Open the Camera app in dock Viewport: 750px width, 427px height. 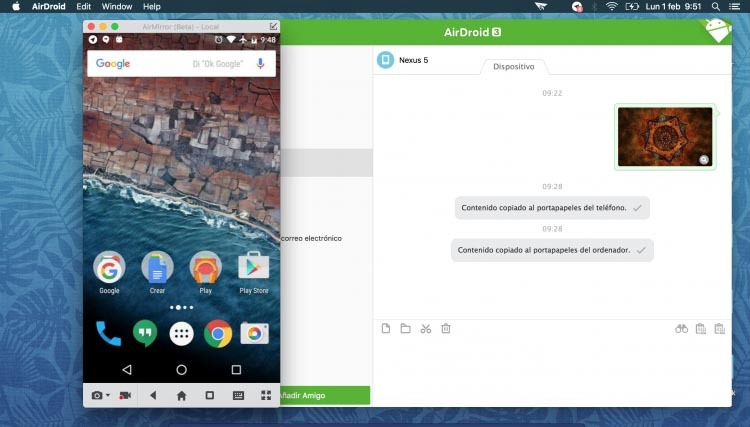click(254, 333)
